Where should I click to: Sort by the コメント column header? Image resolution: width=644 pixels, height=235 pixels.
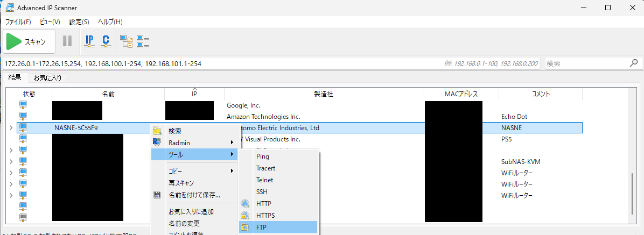[x=541, y=94]
